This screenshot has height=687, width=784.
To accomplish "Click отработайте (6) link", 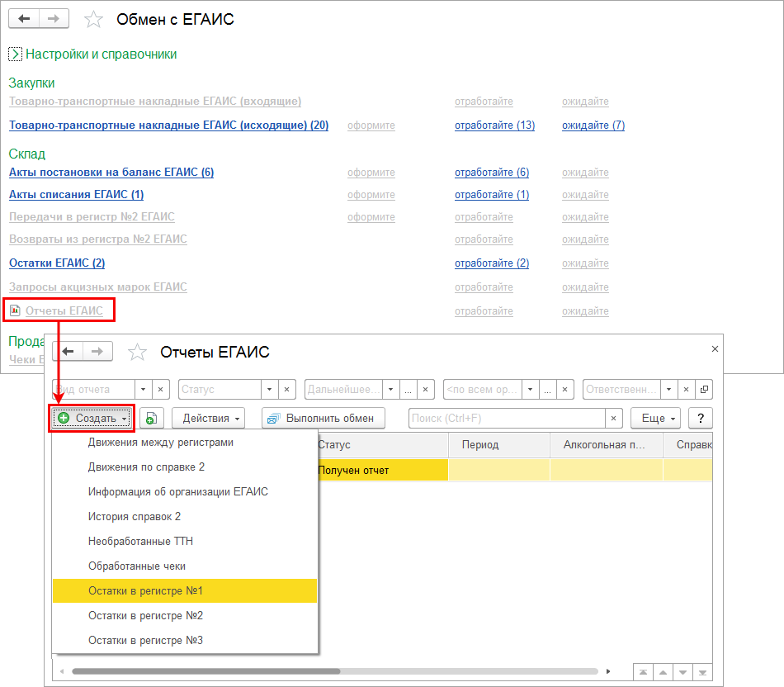I will (x=492, y=172).
